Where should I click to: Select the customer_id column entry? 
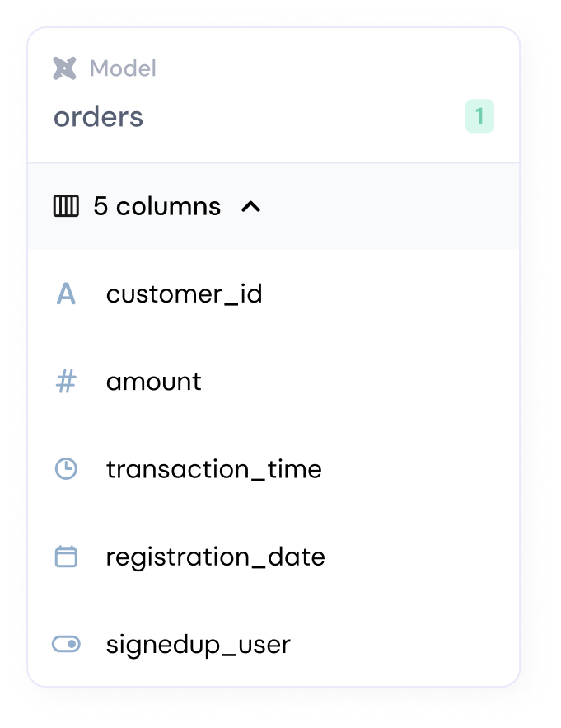coord(185,293)
